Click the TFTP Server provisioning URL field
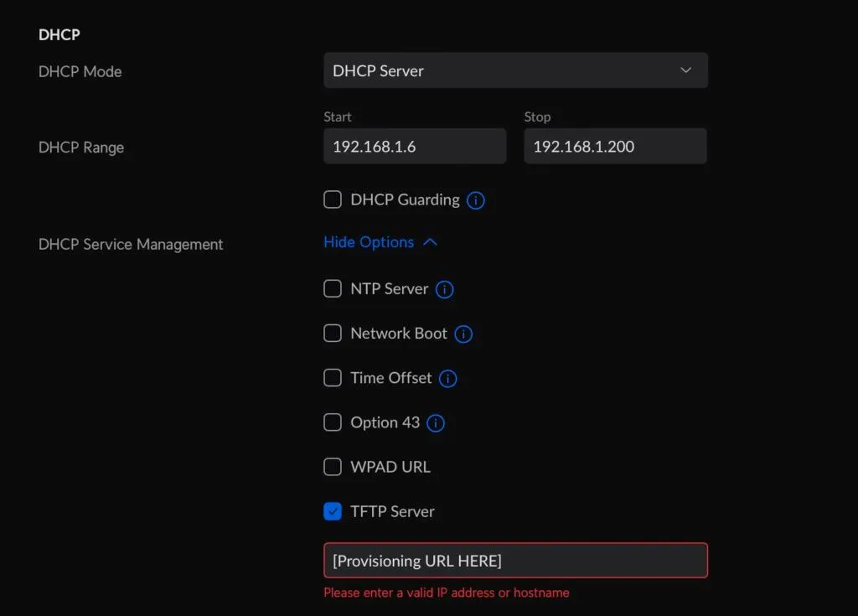Viewport: 858px width, 616px height. pos(515,560)
